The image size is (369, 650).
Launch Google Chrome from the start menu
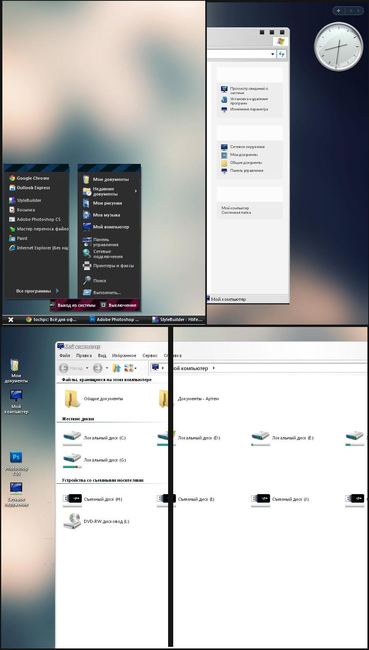tap(29, 178)
